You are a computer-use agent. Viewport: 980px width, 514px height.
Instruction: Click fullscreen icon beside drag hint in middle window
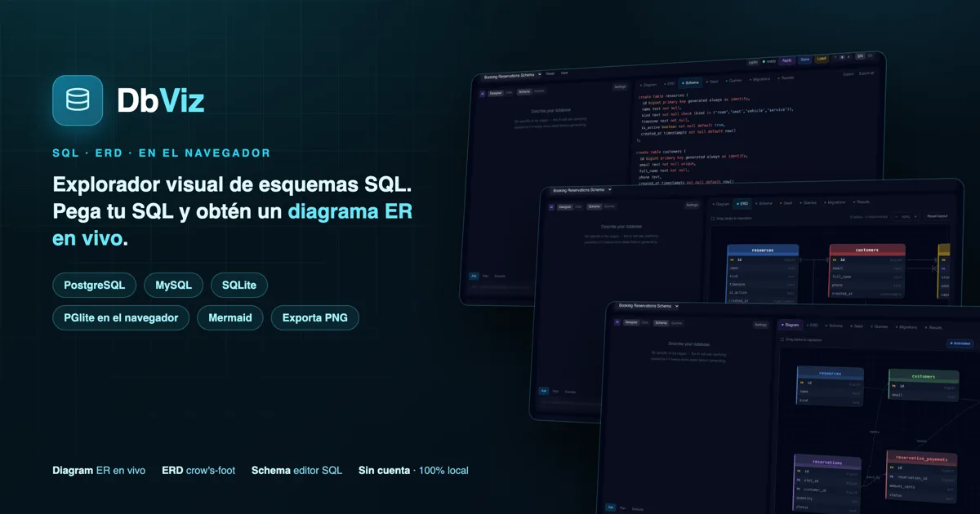click(712, 219)
